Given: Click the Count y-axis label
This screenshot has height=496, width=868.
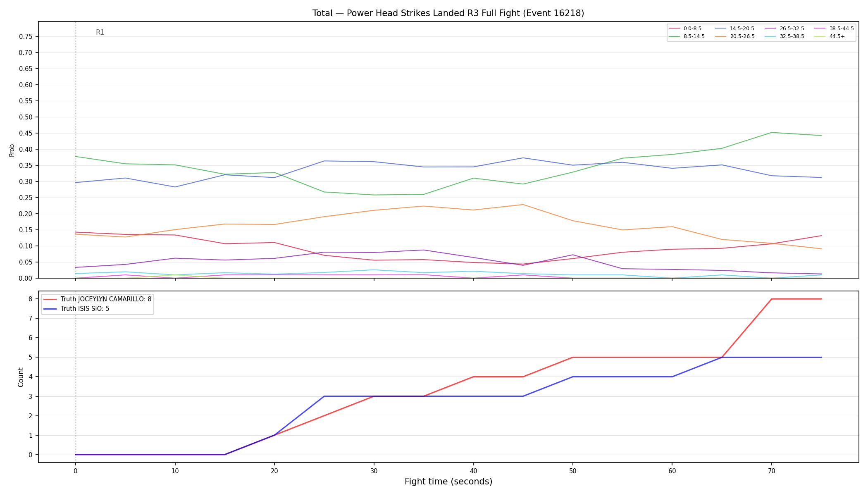Looking at the screenshot, I should click(x=21, y=377).
